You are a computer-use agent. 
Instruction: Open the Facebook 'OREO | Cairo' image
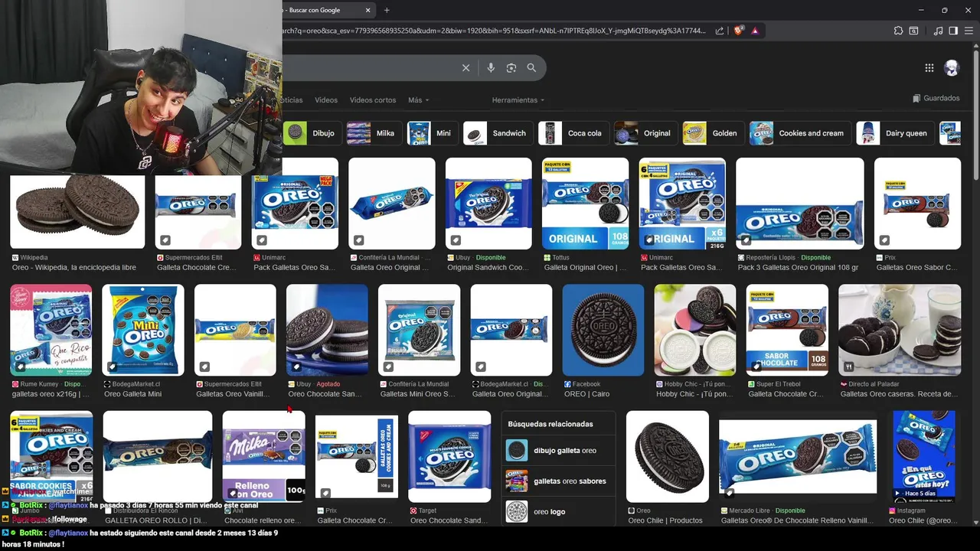tap(603, 330)
